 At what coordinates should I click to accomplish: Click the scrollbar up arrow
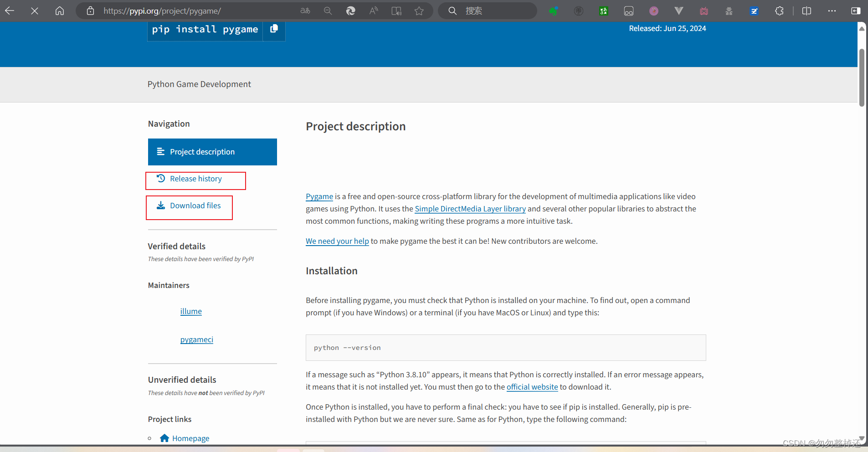862,28
